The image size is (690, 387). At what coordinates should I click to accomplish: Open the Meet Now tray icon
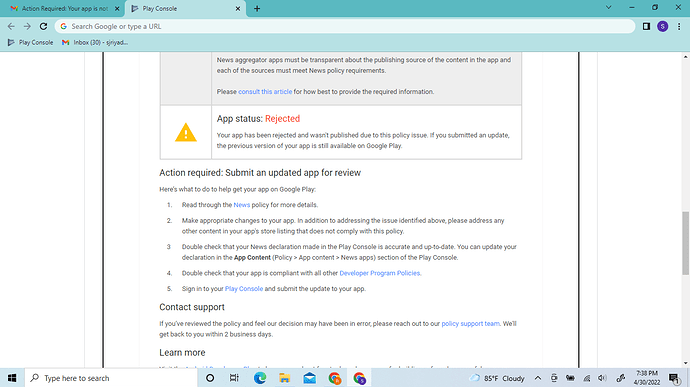point(554,378)
